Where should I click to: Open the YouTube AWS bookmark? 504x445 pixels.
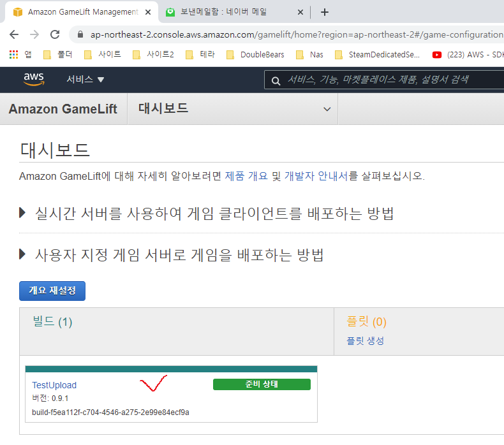click(468, 55)
